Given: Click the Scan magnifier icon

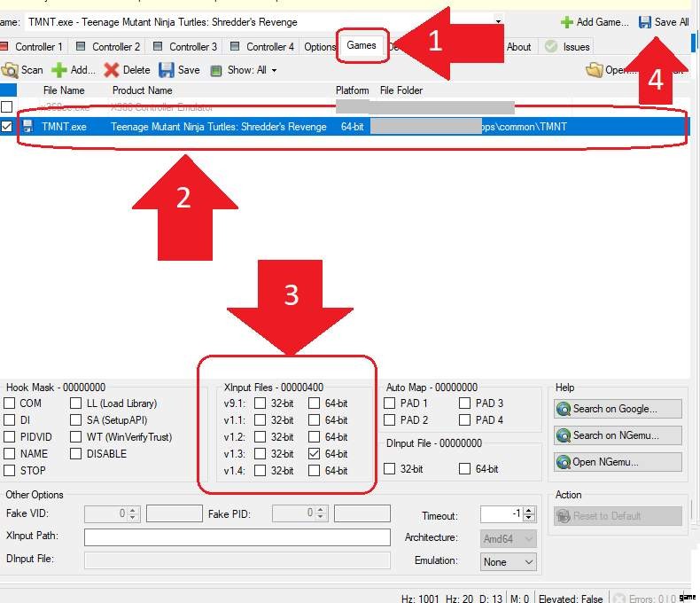Looking at the screenshot, I should tap(10, 70).
